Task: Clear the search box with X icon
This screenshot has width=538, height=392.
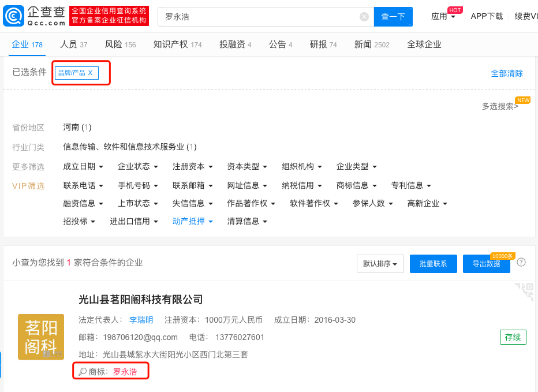Action: point(364,17)
